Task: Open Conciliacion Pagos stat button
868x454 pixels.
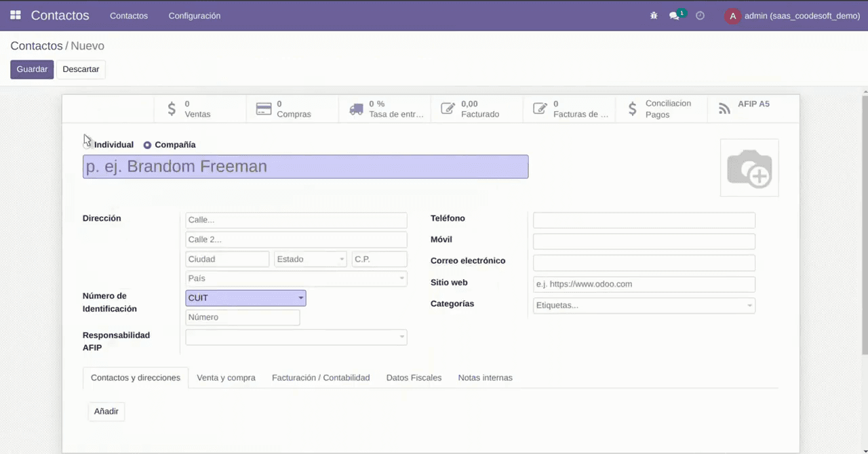Action: [662, 109]
